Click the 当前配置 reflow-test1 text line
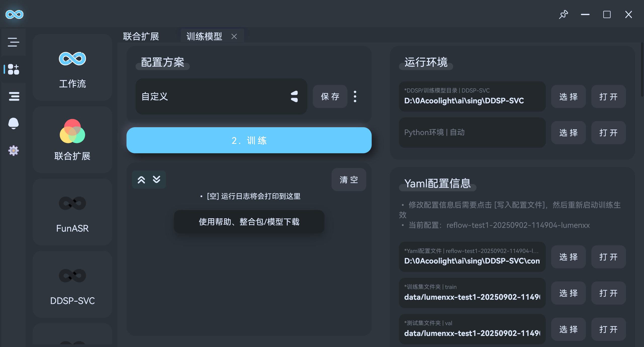 point(499,225)
